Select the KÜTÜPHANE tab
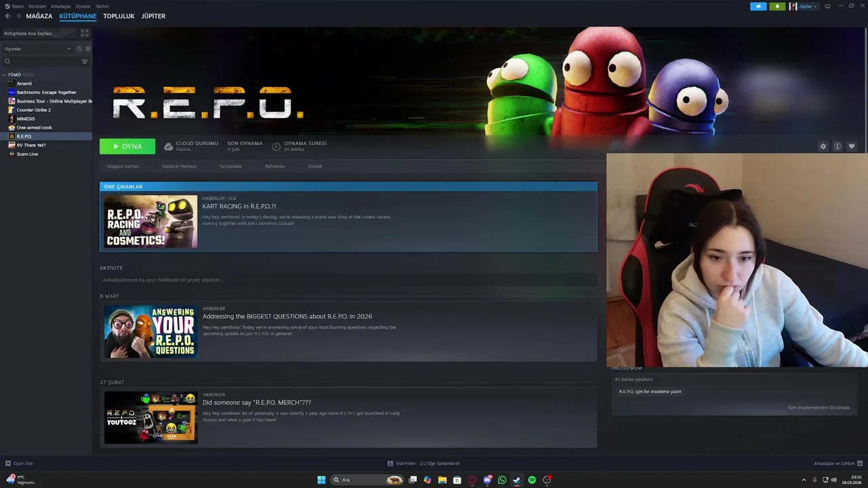This screenshot has height=488, width=868. tap(78, 16)
